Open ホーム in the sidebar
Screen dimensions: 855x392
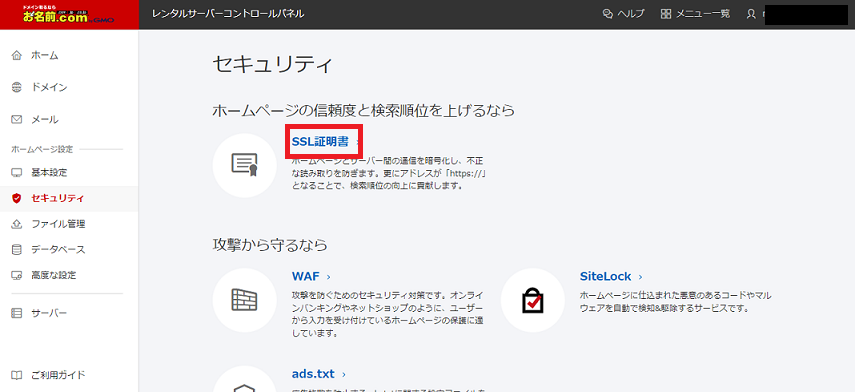pos(45,55)
